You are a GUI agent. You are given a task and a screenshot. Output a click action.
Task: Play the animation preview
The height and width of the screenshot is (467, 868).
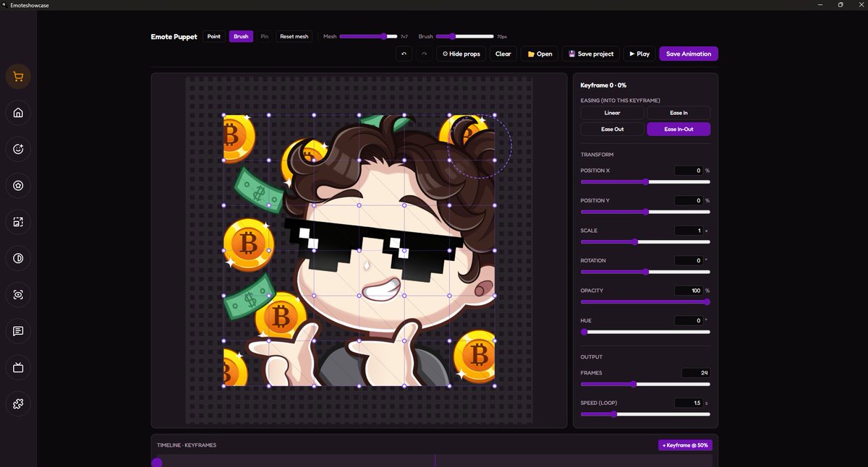639,53
